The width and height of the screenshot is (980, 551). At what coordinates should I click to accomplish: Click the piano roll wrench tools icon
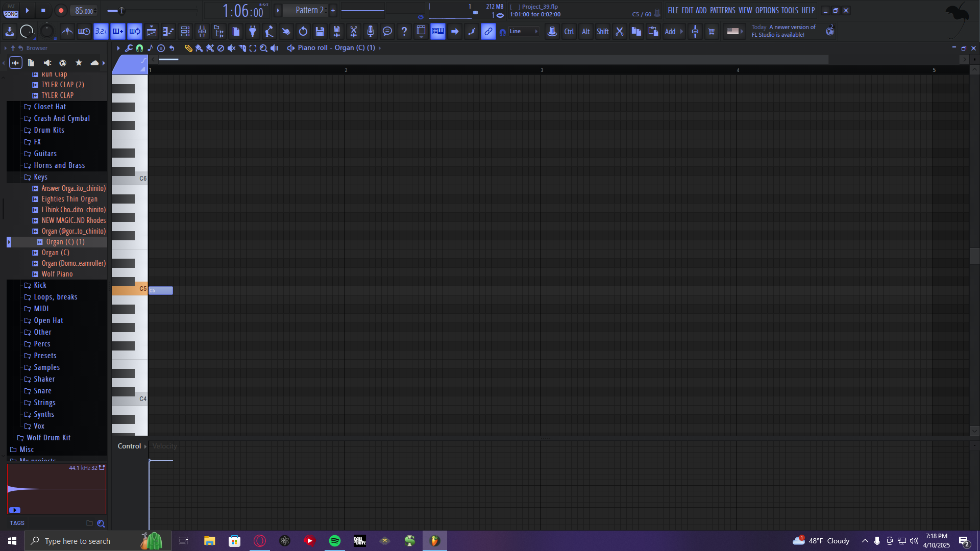129,48
